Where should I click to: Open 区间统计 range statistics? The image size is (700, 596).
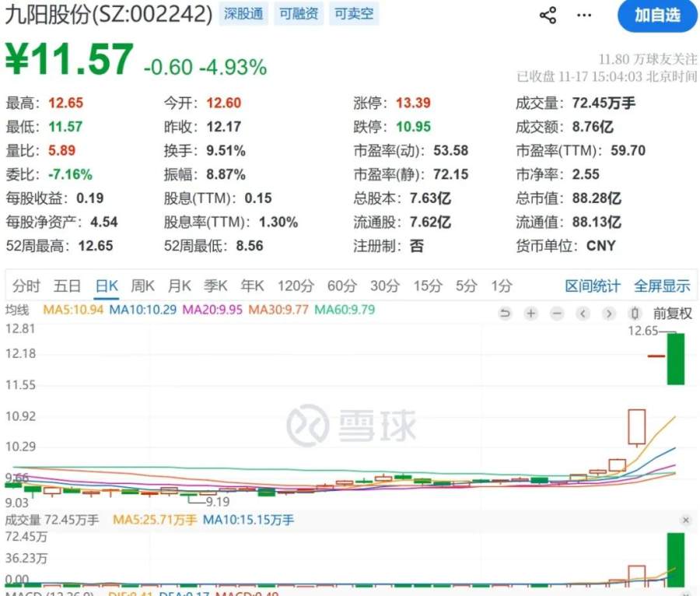point(593,286)
